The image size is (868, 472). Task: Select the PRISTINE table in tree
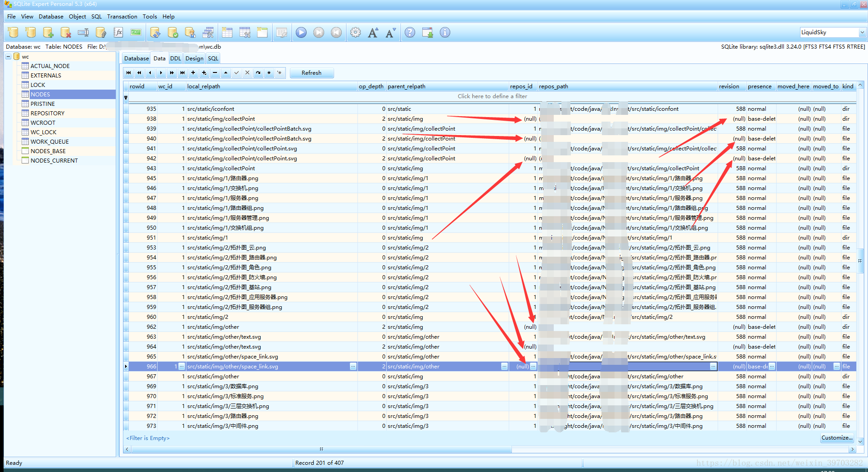click(x=42, y=104)
